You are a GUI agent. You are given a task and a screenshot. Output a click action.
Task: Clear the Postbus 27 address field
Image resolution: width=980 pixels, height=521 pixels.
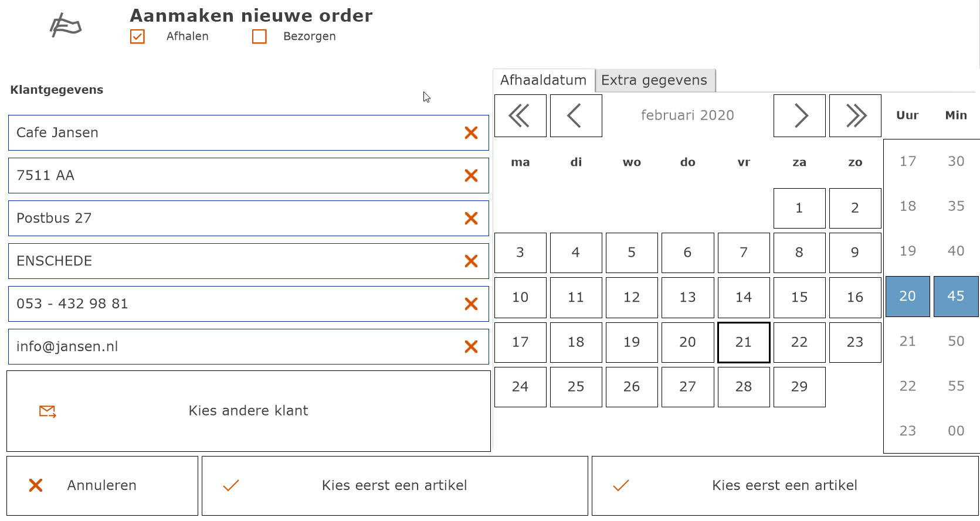point(471,219)
